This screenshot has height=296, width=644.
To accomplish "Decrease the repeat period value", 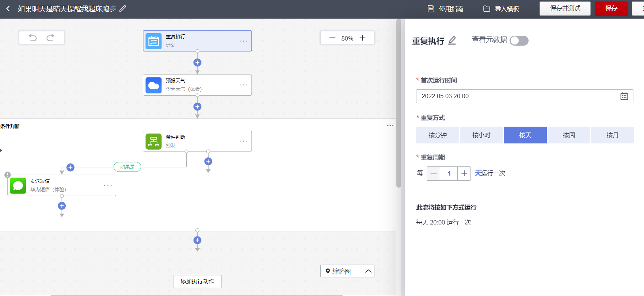I will (434, 173).
